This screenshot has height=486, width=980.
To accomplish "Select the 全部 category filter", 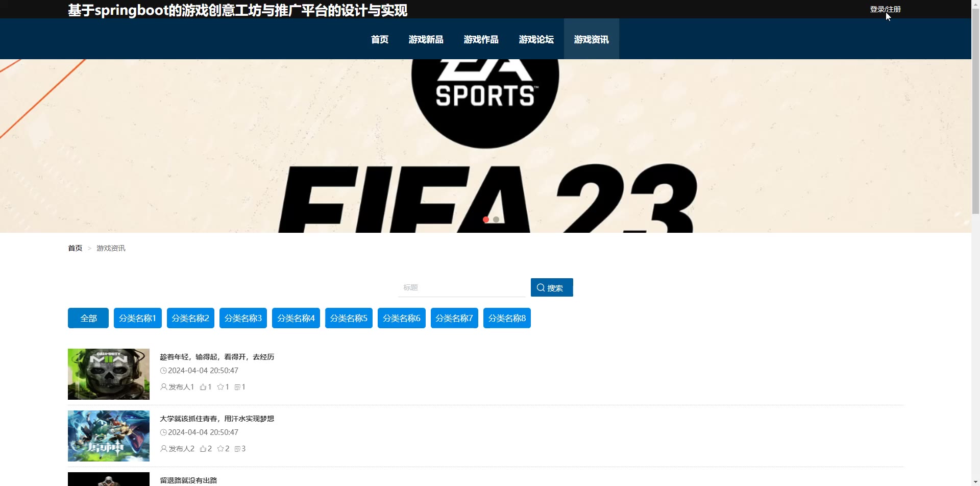I will (x=88, y=318).
